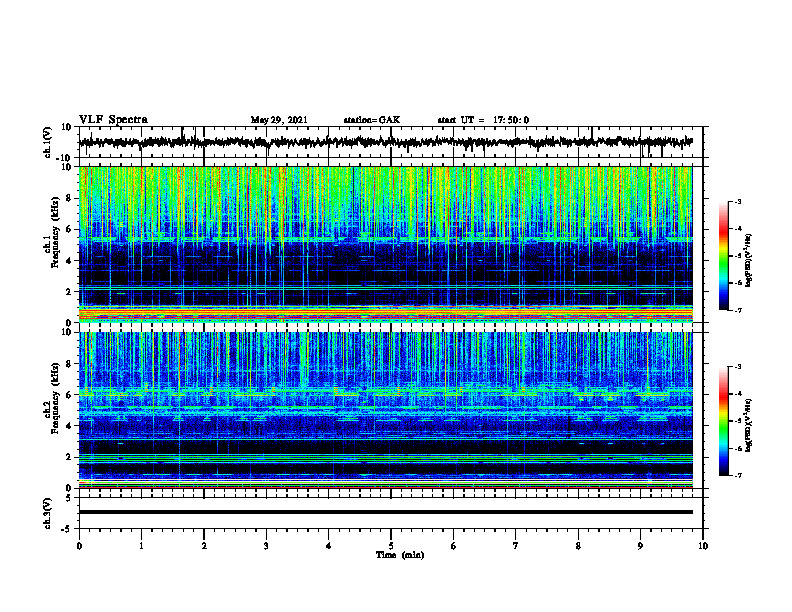Click time axis tick label "2"
Image resolution: width=792 pixels, height=612 pixels.
pos(204,546)
